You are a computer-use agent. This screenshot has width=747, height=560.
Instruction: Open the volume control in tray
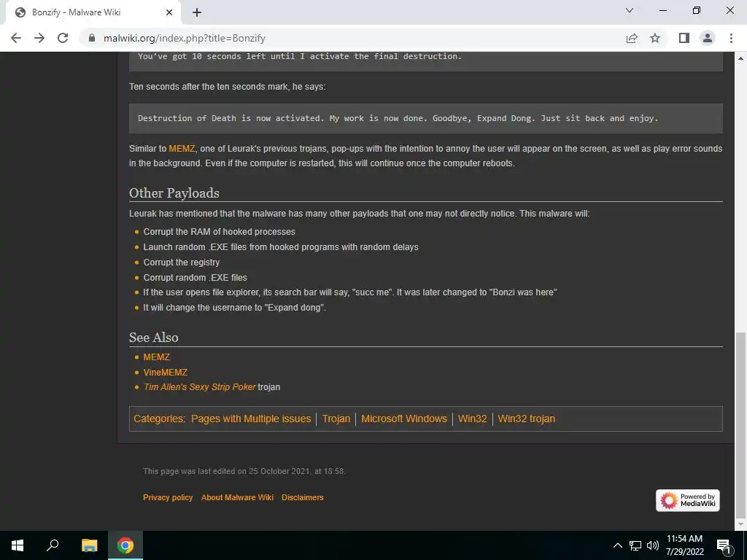coord(653,545)
